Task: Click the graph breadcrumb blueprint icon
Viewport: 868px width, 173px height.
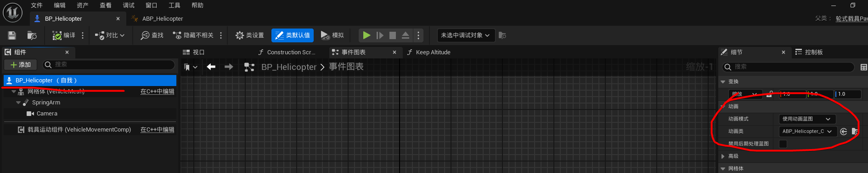Action: click(249, 67)
